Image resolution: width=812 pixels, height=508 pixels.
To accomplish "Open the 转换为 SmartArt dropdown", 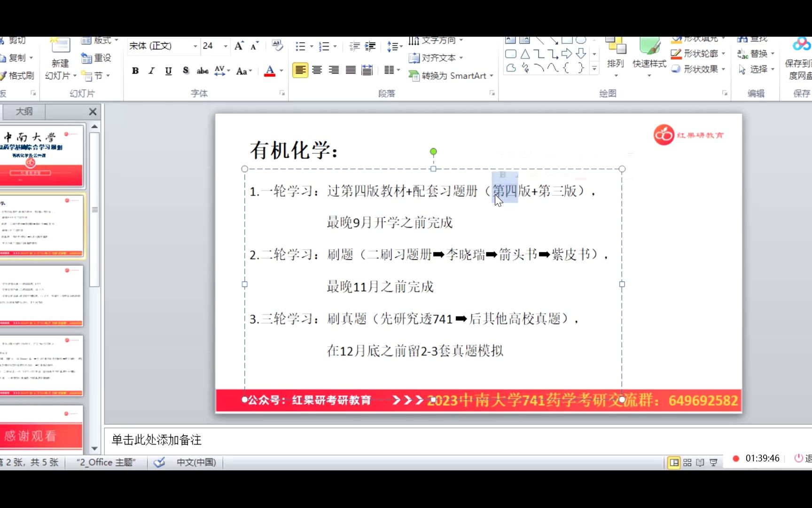I will (451, 75).
